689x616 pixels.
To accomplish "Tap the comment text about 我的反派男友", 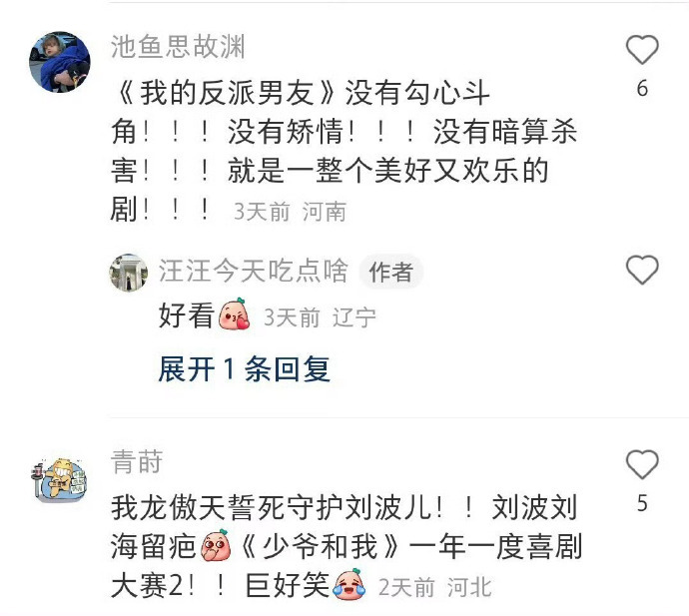I will click(344, 151).
